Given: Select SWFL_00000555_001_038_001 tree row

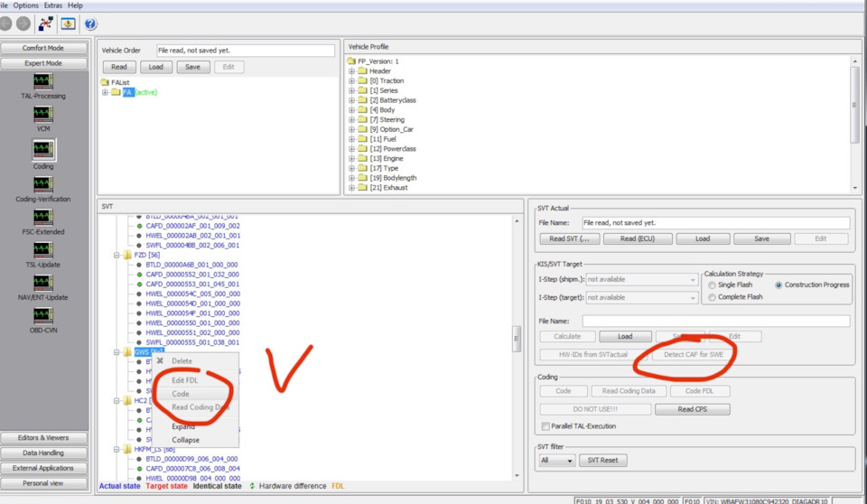Looking at the screenshot, I should click(x=192, y=342).
